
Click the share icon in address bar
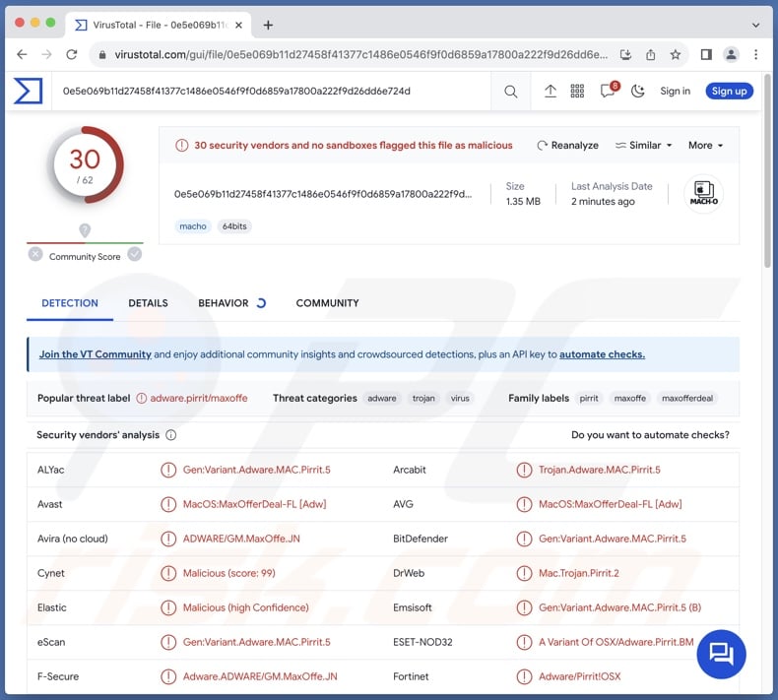tap(651, 54)
